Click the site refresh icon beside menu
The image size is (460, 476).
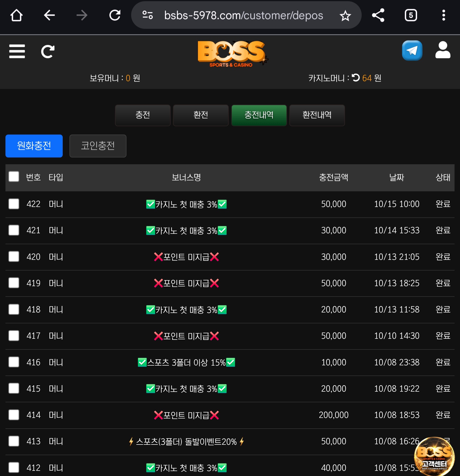tap(48, 51)
